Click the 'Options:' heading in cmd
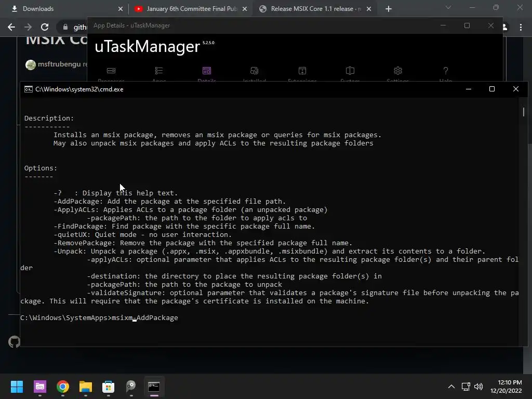The image size is (532, 399). tap(41, 168)
